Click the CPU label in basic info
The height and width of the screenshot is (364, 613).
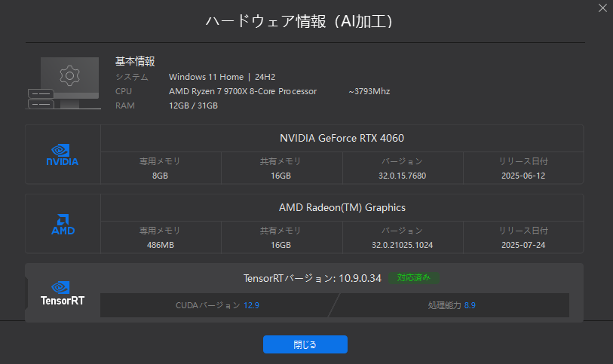point(124,91)
